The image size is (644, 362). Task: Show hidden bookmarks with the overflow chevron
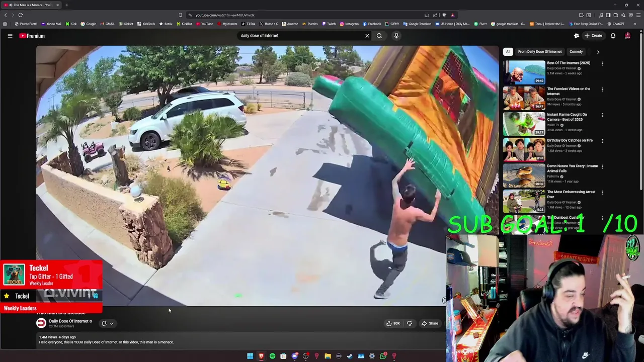pyautogui.click(x=634, y=24)
